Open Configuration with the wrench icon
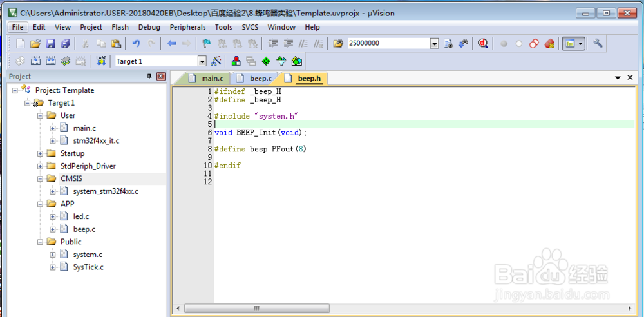644x317 pixels. pyautogui.click(x=598, y=44)
